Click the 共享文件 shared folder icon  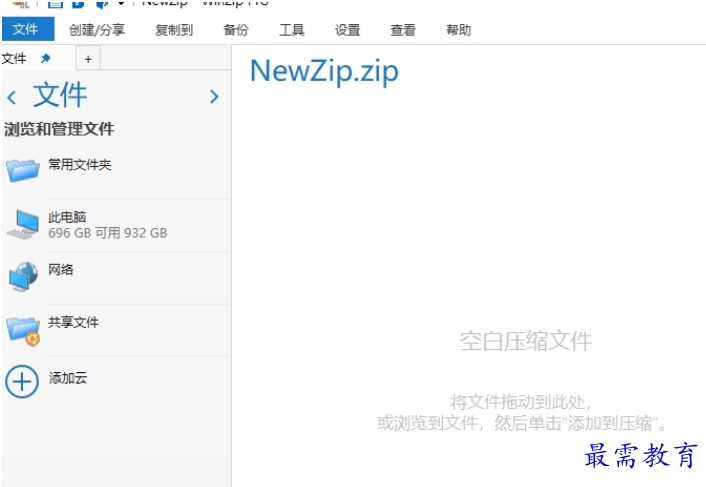23,331
